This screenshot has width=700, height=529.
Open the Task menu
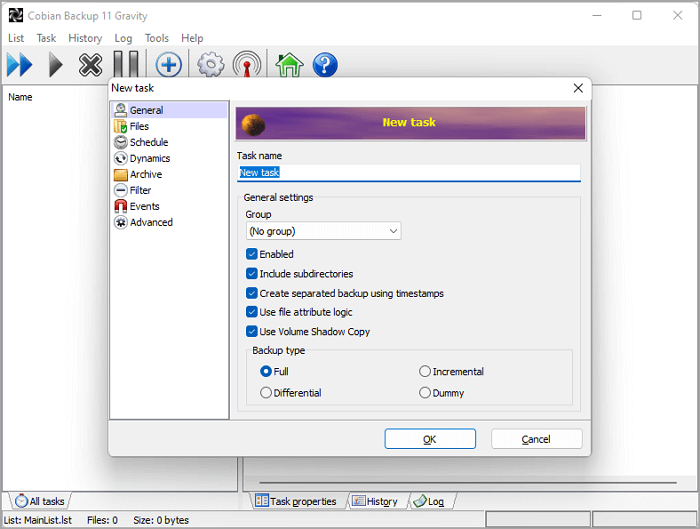(x=46, y=38)
